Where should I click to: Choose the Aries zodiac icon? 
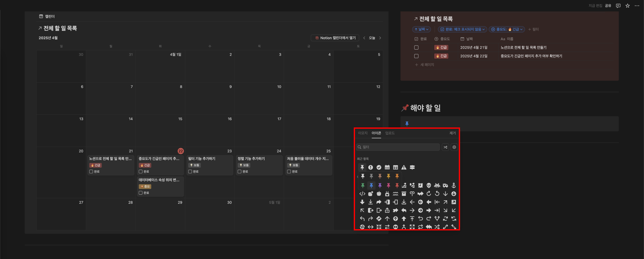point(412,194)
